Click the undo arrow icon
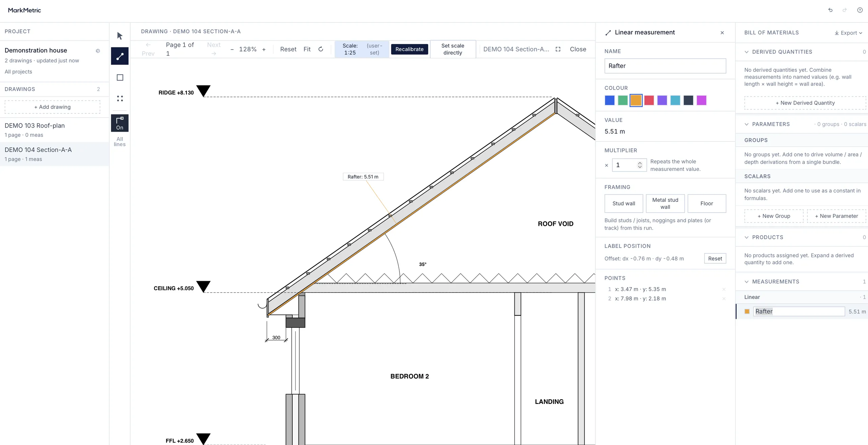 tap(830, 10)
